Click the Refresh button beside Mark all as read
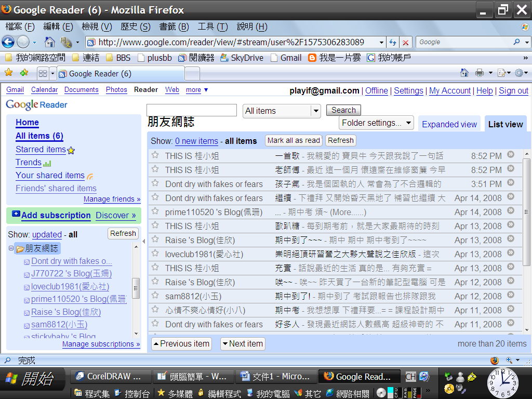 click(341, 140)
